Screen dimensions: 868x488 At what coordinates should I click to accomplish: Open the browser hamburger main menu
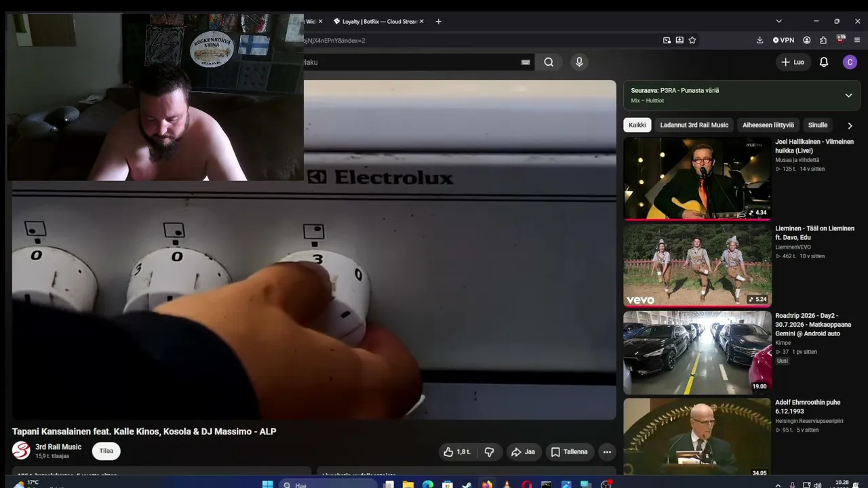click(x=857, y=40)
